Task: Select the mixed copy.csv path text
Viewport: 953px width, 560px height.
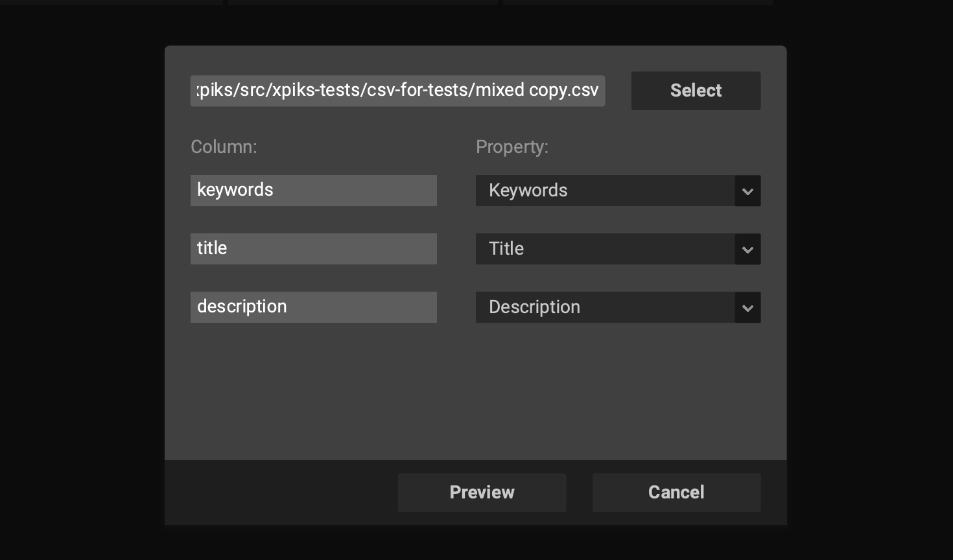Action: point(397,91)
